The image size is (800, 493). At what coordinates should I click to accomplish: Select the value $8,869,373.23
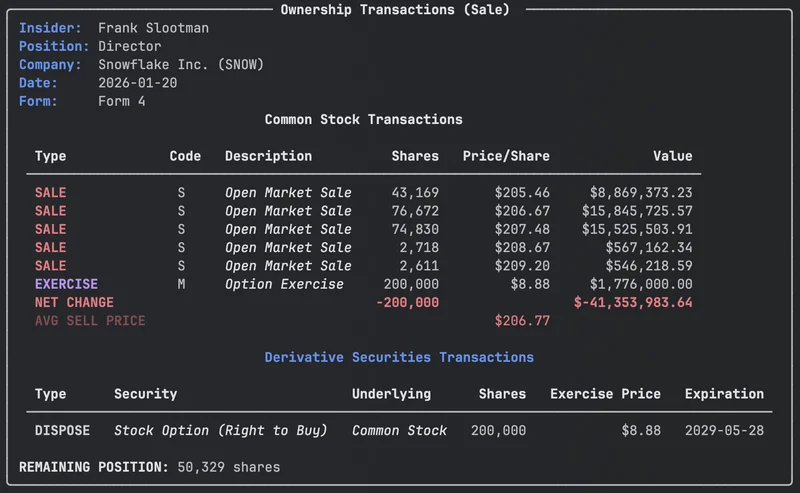coord(641,193)
